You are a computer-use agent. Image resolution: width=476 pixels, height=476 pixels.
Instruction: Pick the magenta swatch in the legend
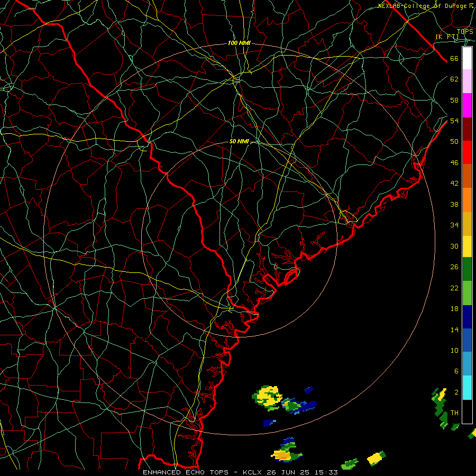click(467, 105)
